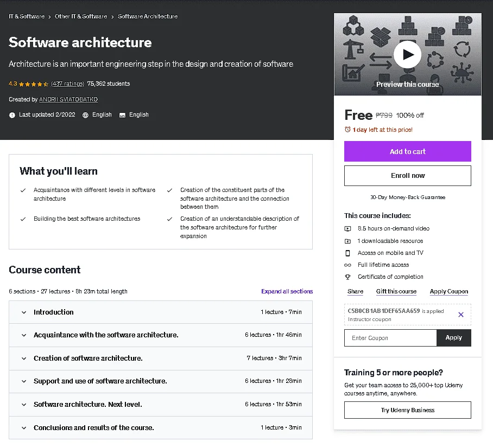The width and height of the screenshot is (493, 448).
Task: Click the globe language icon
Action: [x=85, y=115]
